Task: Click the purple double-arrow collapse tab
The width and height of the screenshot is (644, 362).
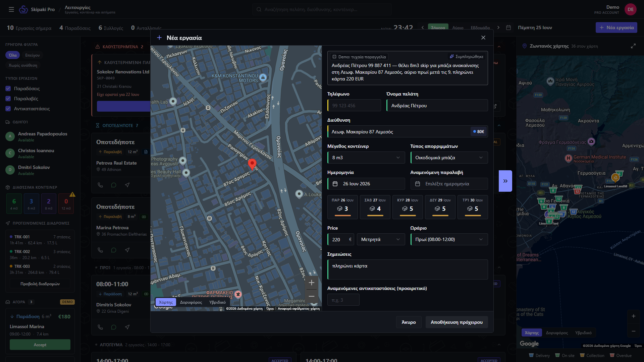Action: [x=505, y=181]
